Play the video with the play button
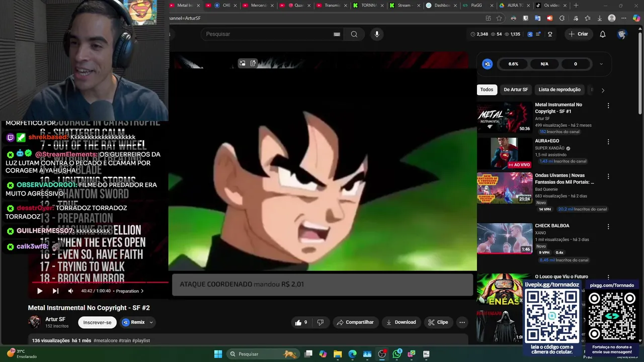The height and width of the screenshot is (362, 644). (40, 291)
